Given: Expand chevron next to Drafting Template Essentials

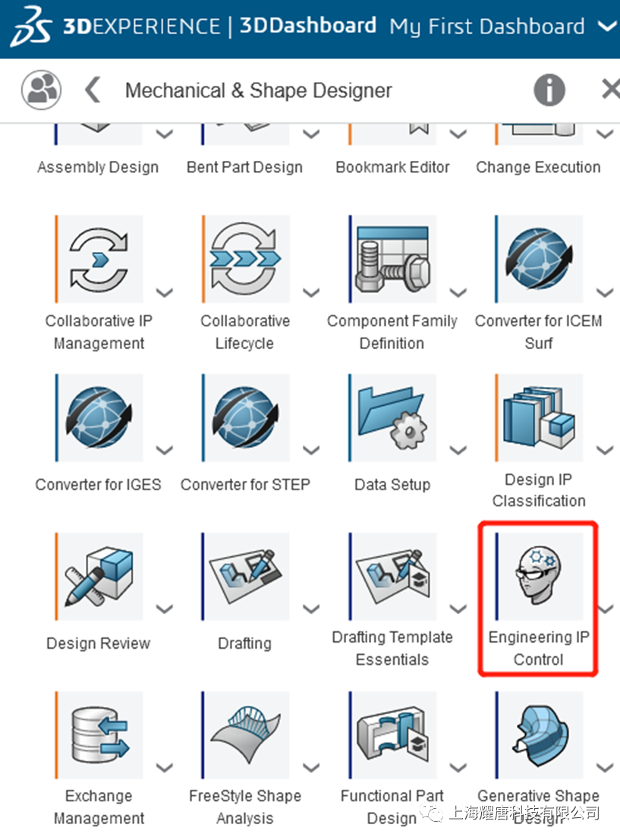Looking at the screenshot, I should 458,609.
